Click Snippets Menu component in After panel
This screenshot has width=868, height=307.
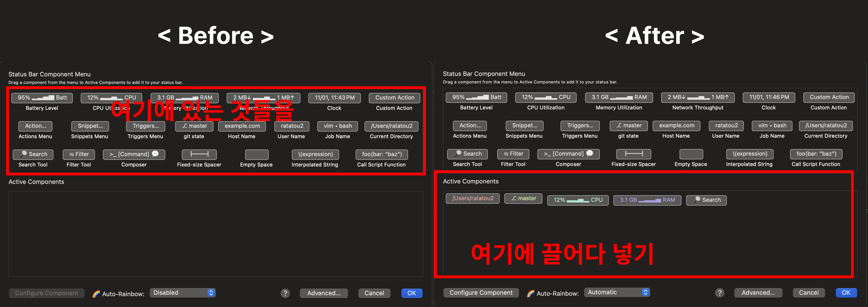[x=524, y=126]
